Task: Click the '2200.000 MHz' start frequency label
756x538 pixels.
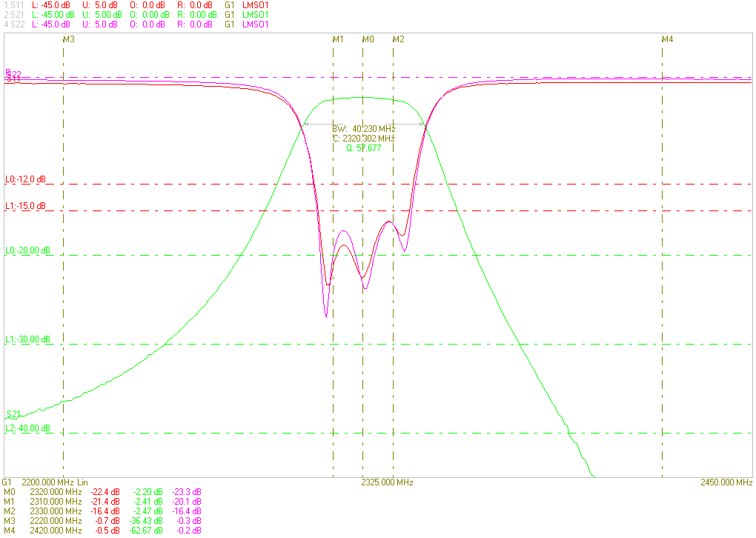Action: coord(47,482)
